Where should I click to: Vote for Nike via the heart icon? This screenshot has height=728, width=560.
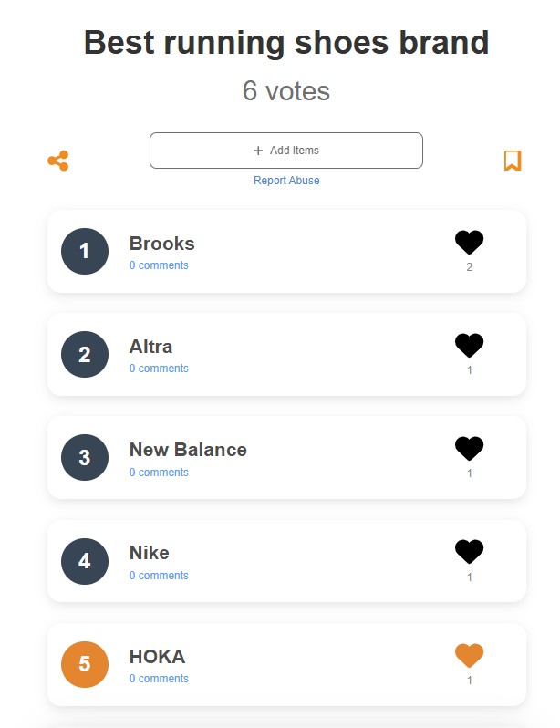[469, 551]
